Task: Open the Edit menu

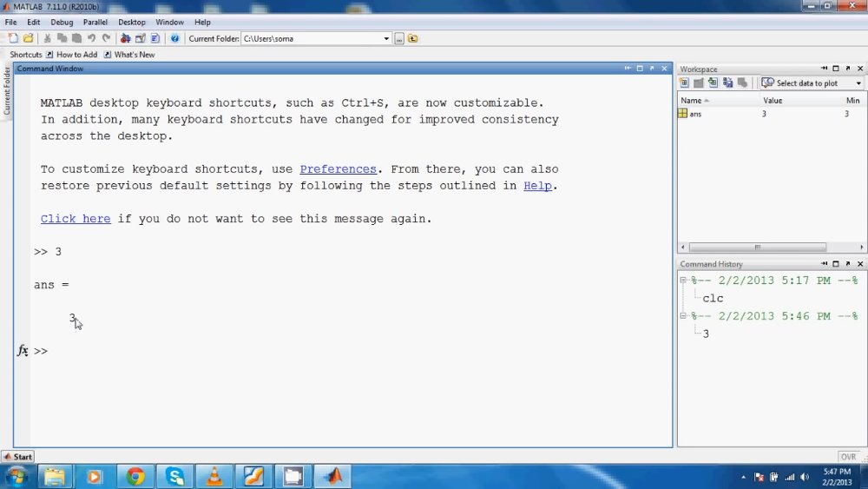Action: pyautogui.click(x=33, y=23)
